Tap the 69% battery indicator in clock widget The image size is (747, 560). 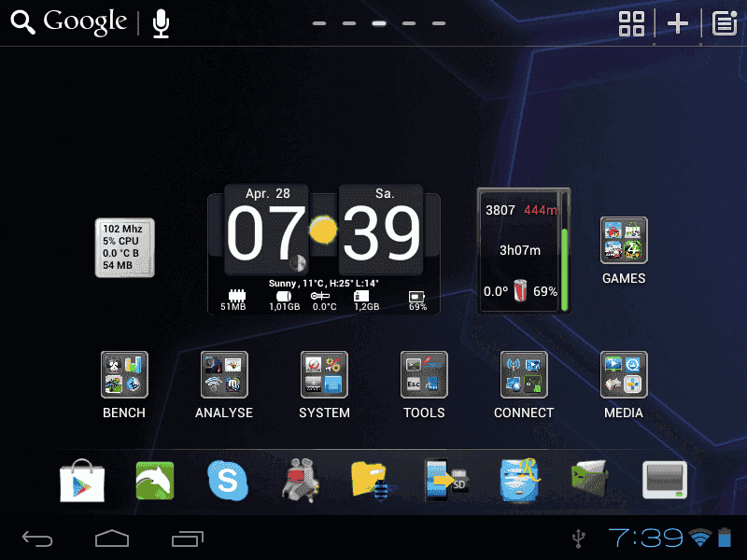coord(417,301)
